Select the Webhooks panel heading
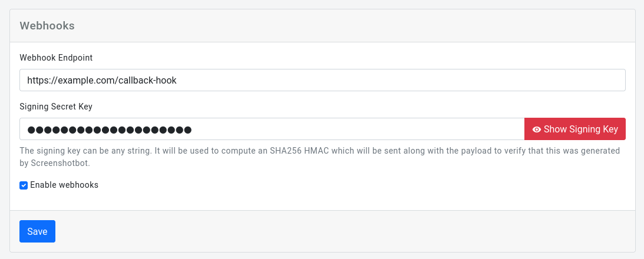Viewport: 644px width, 259px height. pos(47,26)
